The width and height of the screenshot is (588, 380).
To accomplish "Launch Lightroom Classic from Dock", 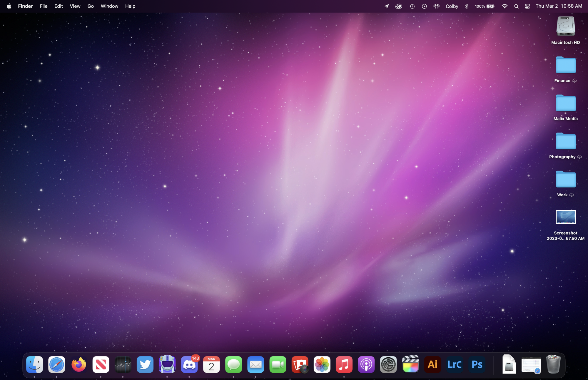I will pos(455,365).
